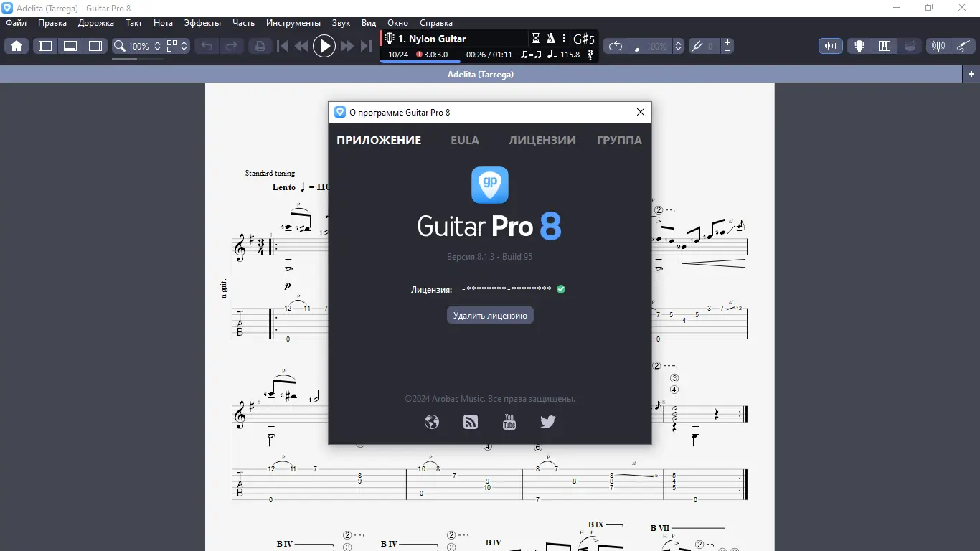The width and height of the screenshot is (980, 551).
Task: Open the 100% zoom level dropdown
Action: click(x=145, y=46)
